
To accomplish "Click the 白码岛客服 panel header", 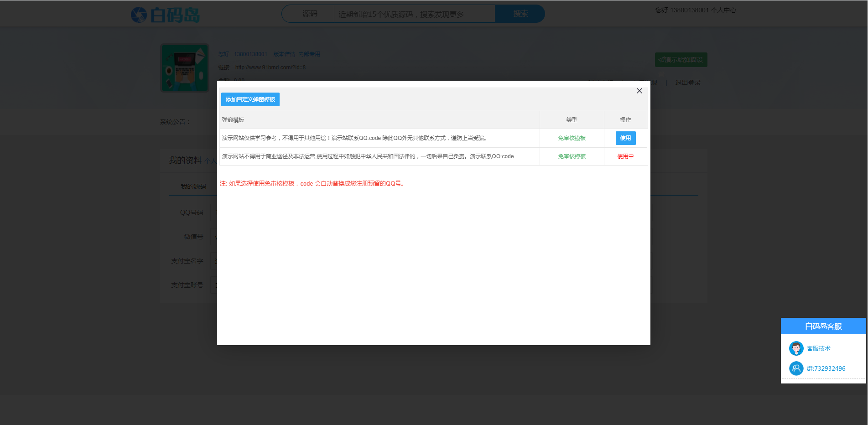I will pos(823,326).
